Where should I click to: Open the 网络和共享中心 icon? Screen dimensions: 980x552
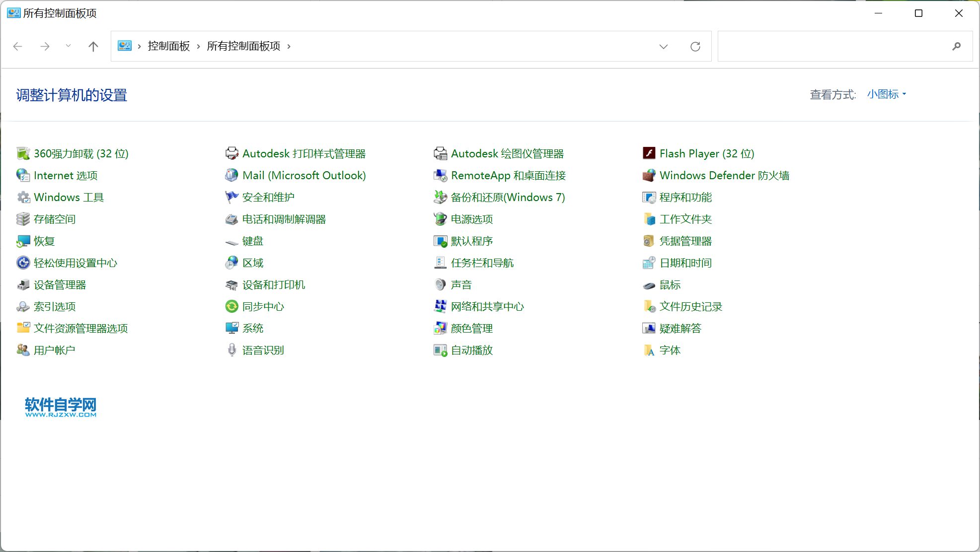440,306
